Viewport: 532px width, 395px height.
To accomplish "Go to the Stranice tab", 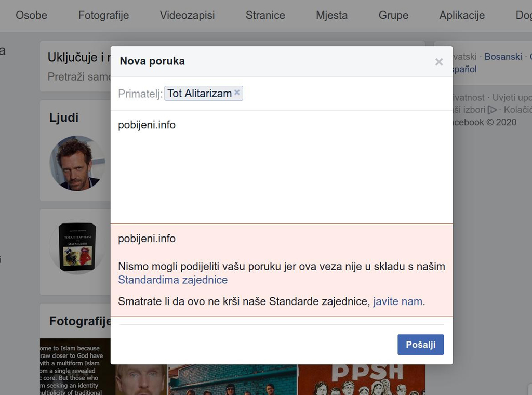I will point(265,15).
